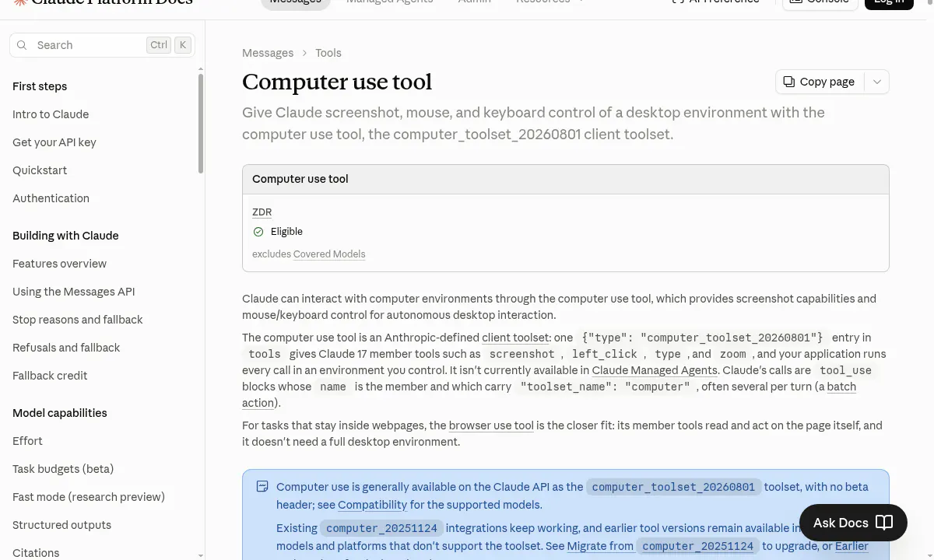Open the Quickstart sidebar entry
The height and width of the screenshot is (560, 934).
40,170
